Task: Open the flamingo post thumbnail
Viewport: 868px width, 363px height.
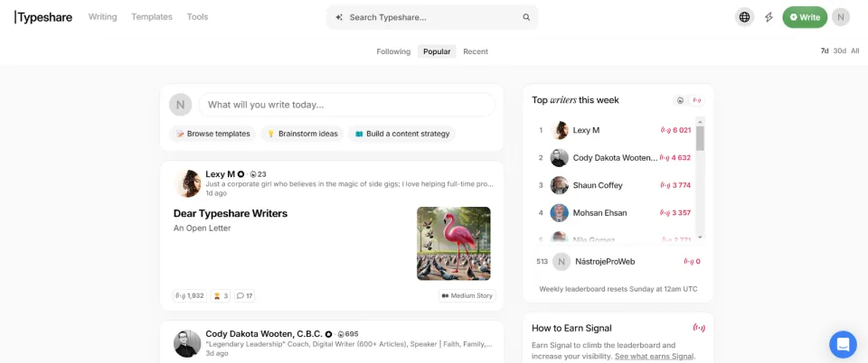Action: pyautogui.click(x=453, y=244)
